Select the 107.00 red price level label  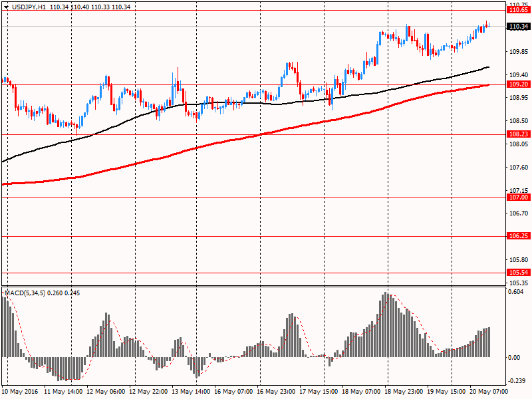click(517, 198)
